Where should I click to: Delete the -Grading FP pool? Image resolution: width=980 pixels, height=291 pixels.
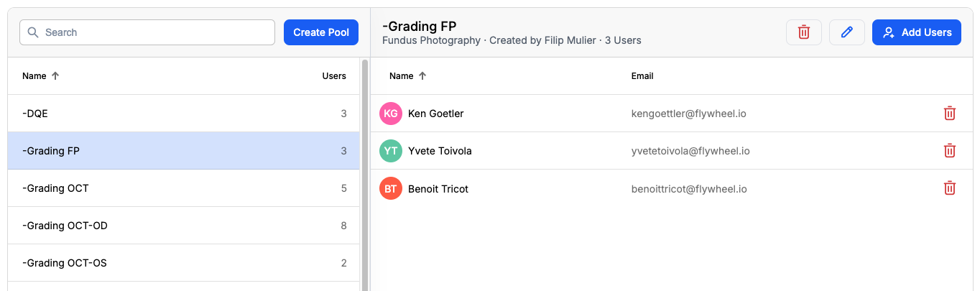pos(804,32)
